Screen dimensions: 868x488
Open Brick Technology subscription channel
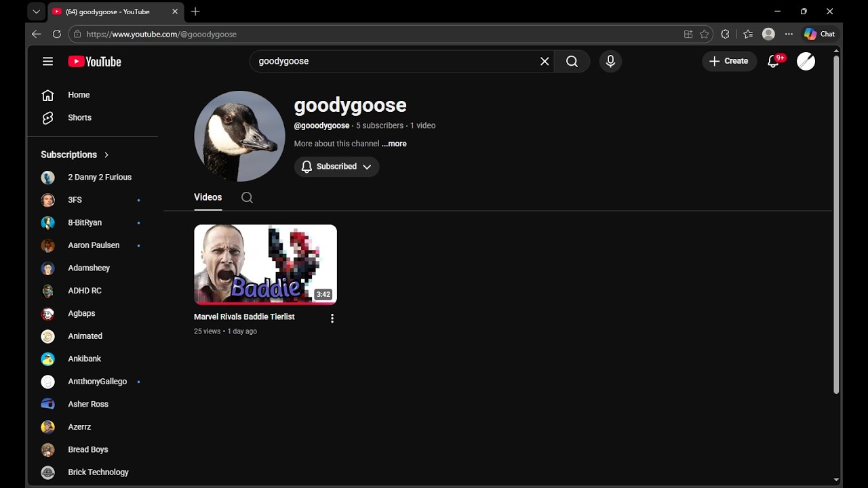pos(92,472)
